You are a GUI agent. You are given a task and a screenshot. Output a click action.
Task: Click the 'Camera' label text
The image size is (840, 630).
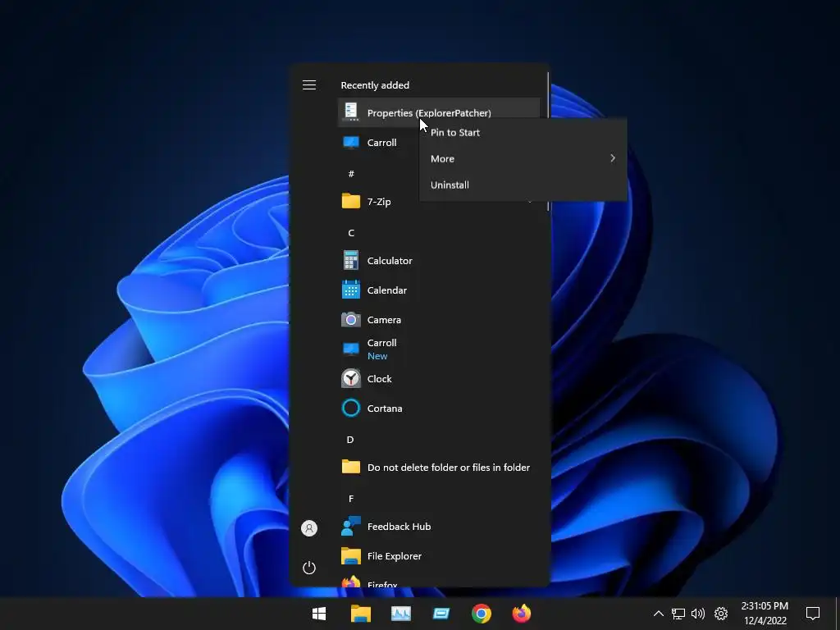point(384,320)
